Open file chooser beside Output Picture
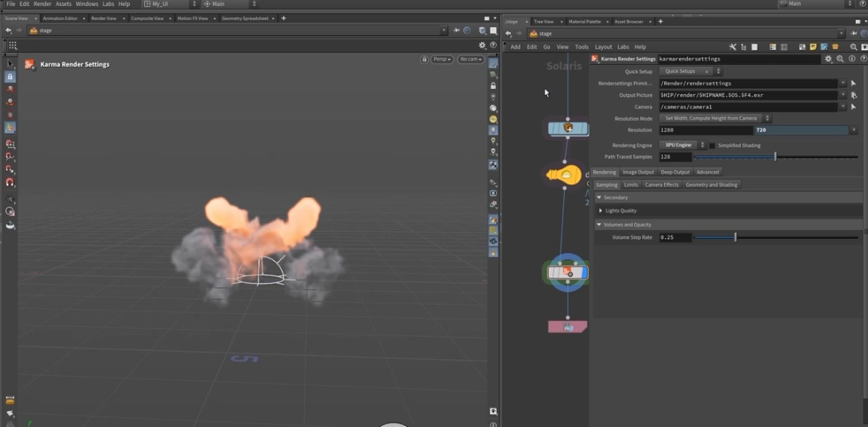The height and width of the screenshot is (427, 868). point(853,96)
